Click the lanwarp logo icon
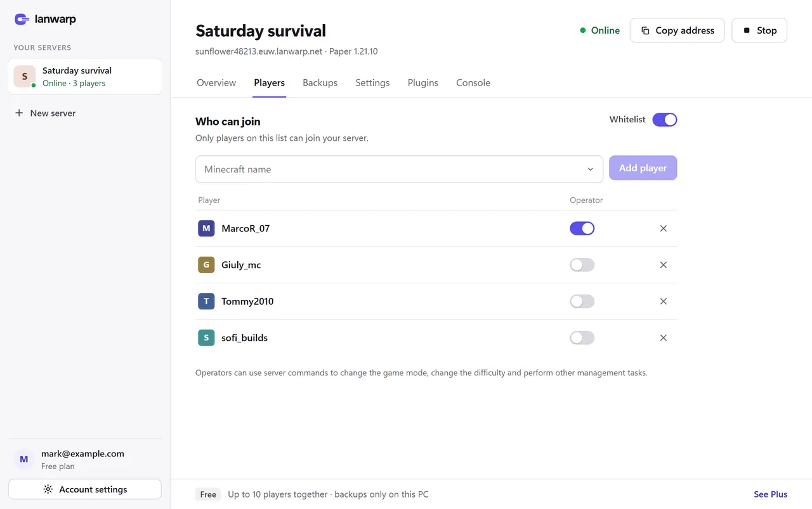The image size is (812, 509). coord(22,20)
